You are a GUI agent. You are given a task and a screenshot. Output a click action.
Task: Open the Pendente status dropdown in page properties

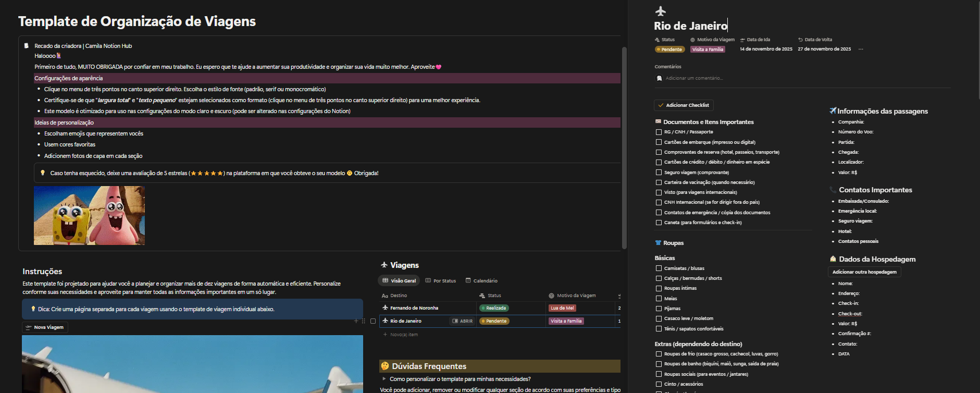669,50
